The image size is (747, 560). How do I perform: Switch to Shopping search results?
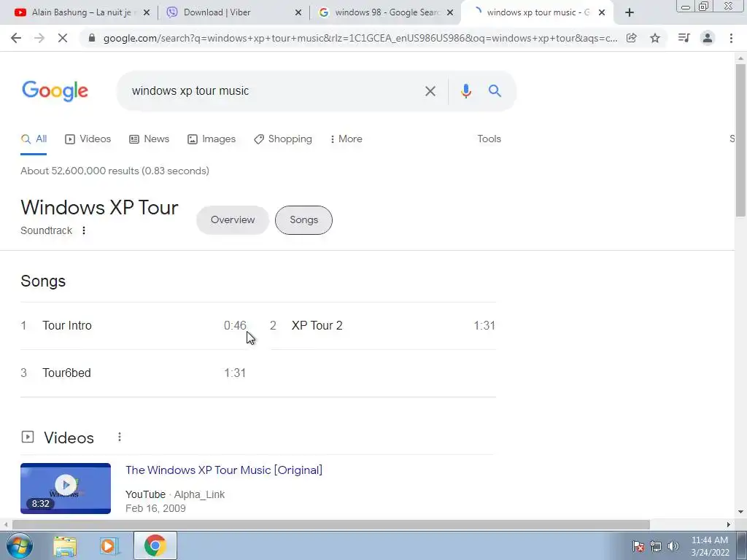[283, 139]
